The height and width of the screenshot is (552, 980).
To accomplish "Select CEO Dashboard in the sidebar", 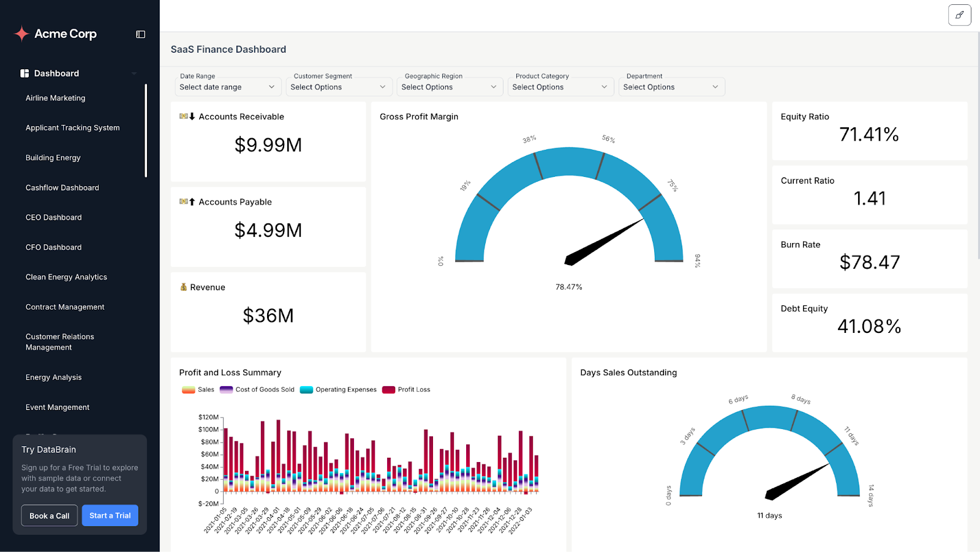I will point(53,217).
